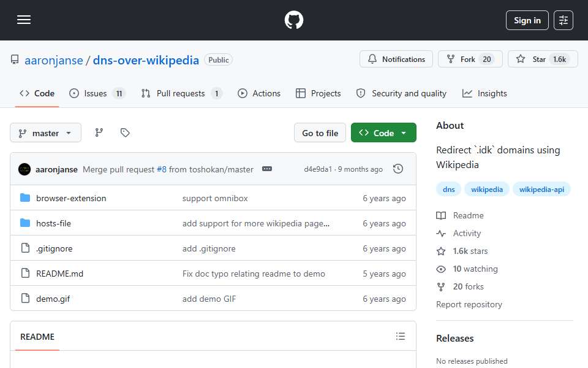
Task: Open 'add support for more wikipedia page' commit
Action: (x=256, y=223)
